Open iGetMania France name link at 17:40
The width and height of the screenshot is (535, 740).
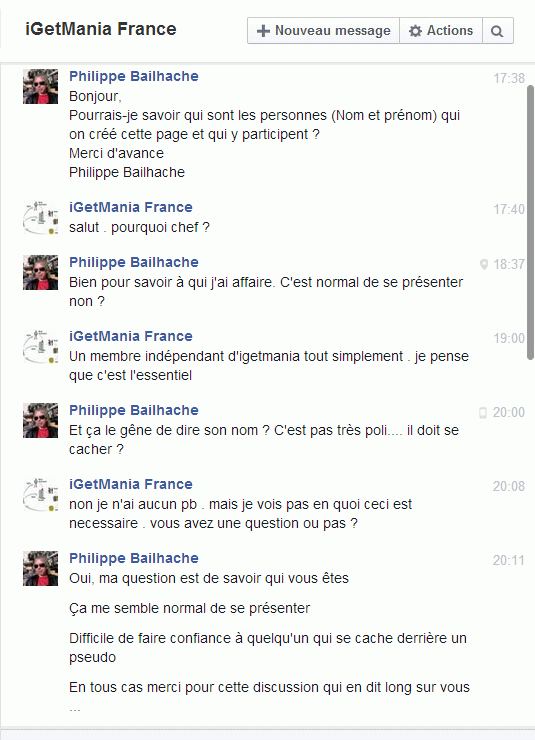pyautogui.click(x=131, y=207)
